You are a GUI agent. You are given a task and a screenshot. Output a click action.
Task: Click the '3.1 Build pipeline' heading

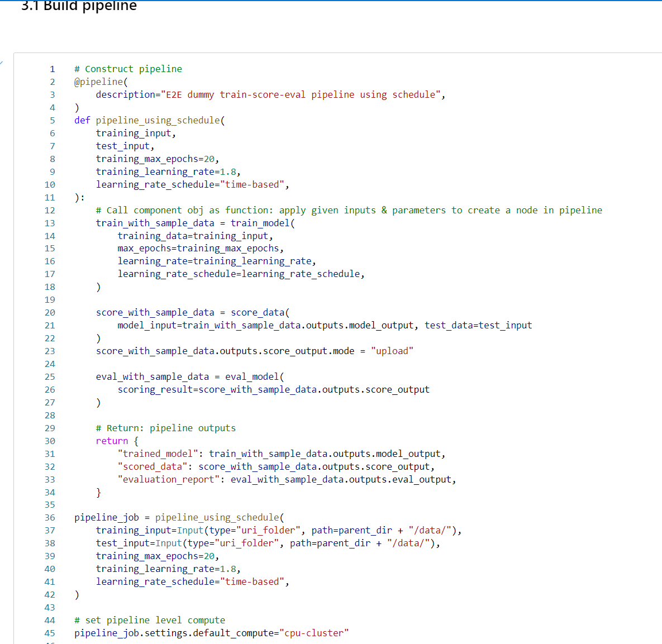coord(79,6)
